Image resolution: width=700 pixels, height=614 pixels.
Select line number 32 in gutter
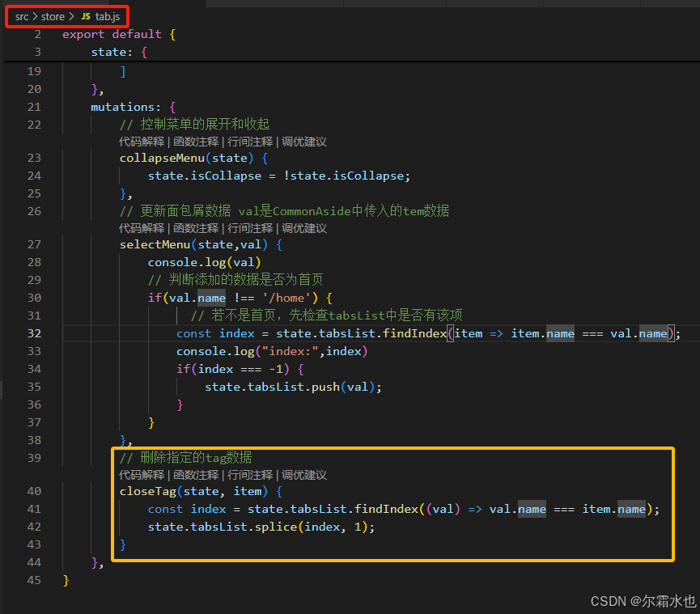34,333
